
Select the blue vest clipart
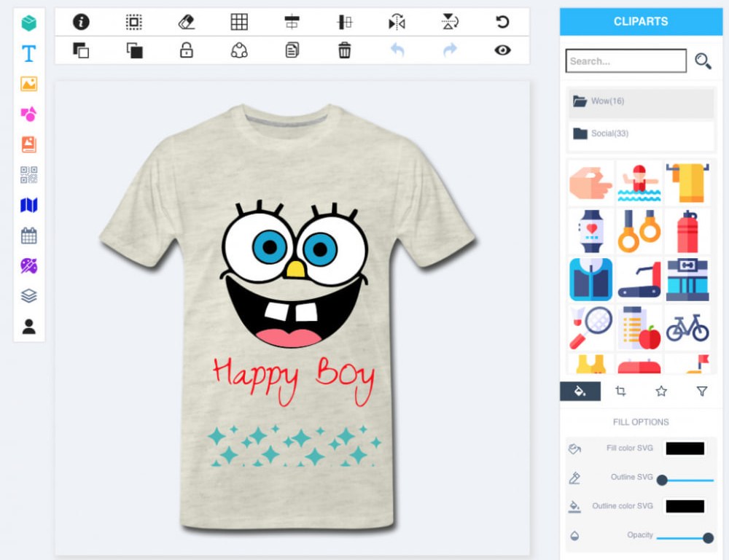pos(591,279)
